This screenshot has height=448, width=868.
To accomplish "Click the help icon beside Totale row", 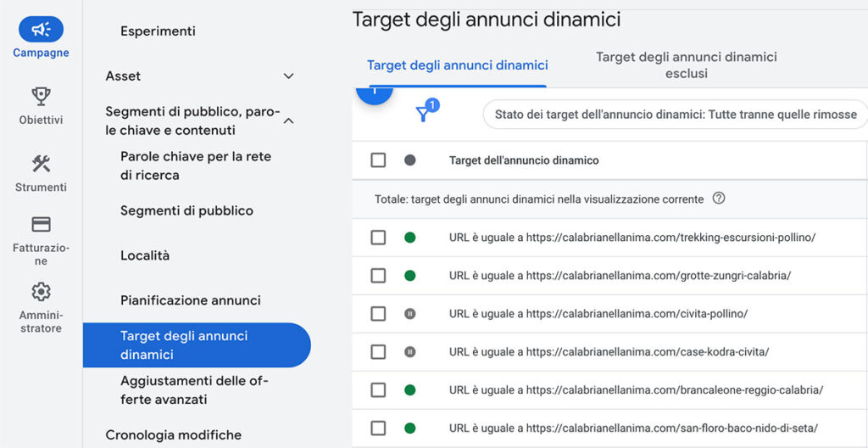I will click(719, 199).
